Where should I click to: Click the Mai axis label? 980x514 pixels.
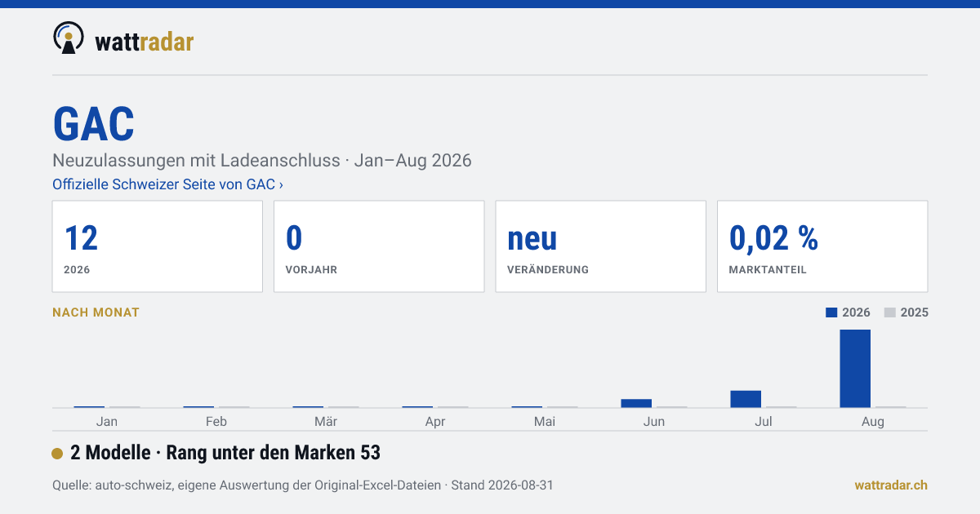(x=545, y=422)
